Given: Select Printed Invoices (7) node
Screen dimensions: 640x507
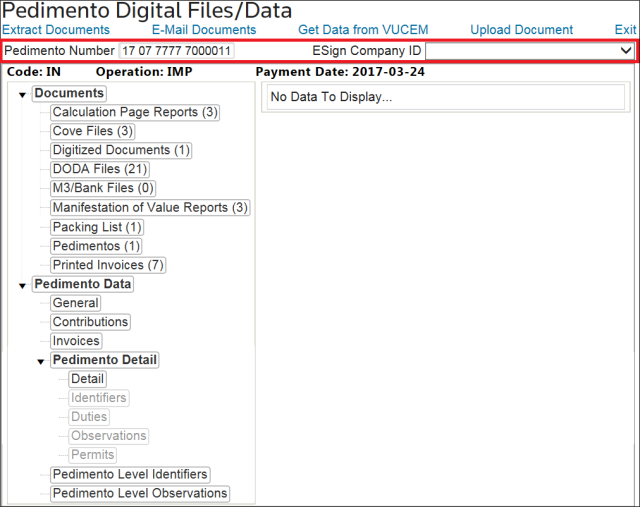Looking at the screenshot, I should [x=108, y=265].
